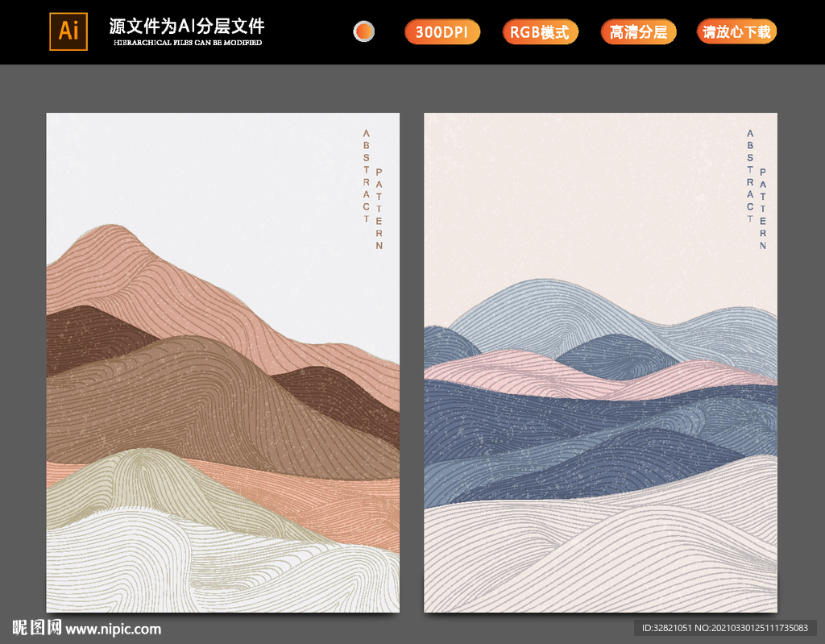Click the Adobe Illustrator Ai icon
The height and width of the screenshot is (644, 825).
pyautogui.click(x=67, y=32)
